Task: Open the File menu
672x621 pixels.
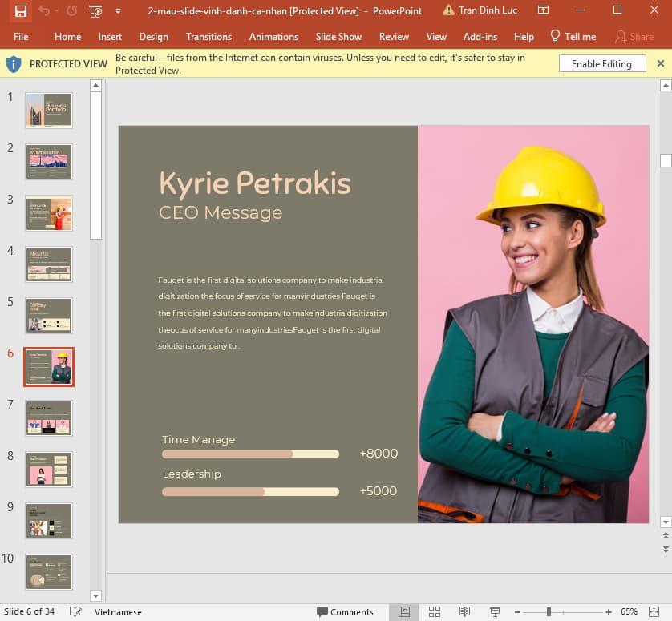Action: (21, 37)
